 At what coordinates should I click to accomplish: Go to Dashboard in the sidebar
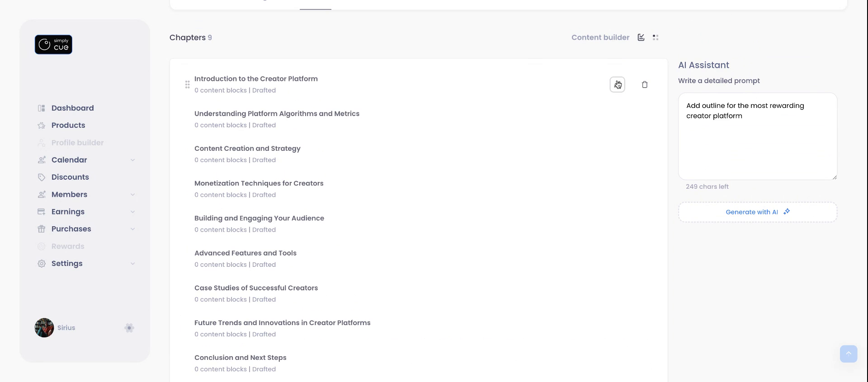pos(72,108)
